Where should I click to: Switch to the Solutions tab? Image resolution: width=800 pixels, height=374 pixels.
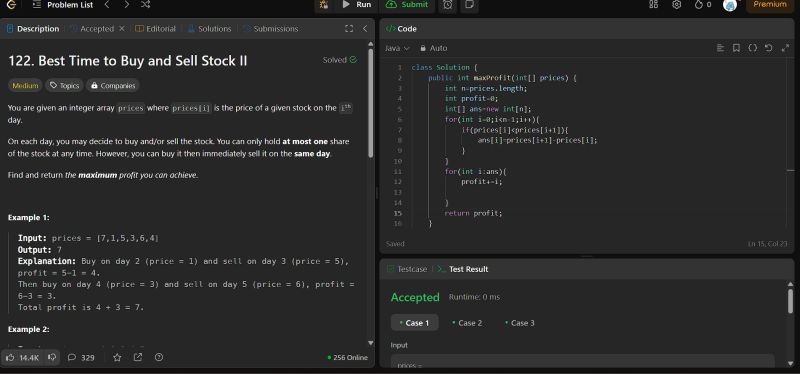[x=210, y=29]
